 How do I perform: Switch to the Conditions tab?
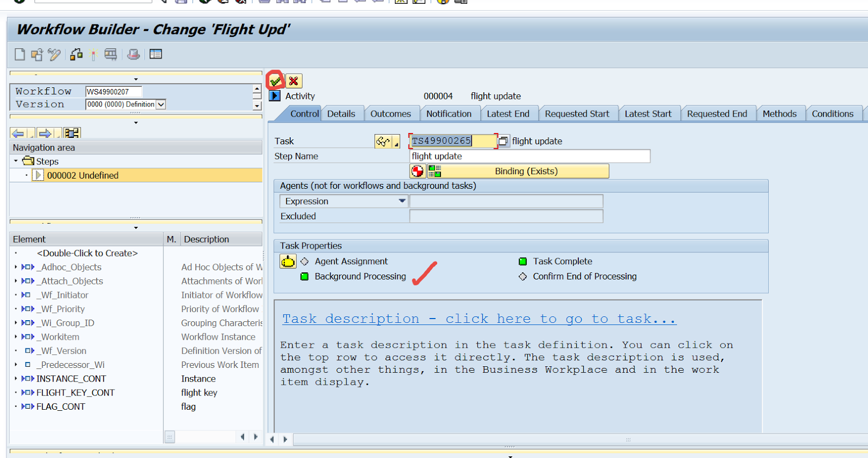tap(833, 114)
